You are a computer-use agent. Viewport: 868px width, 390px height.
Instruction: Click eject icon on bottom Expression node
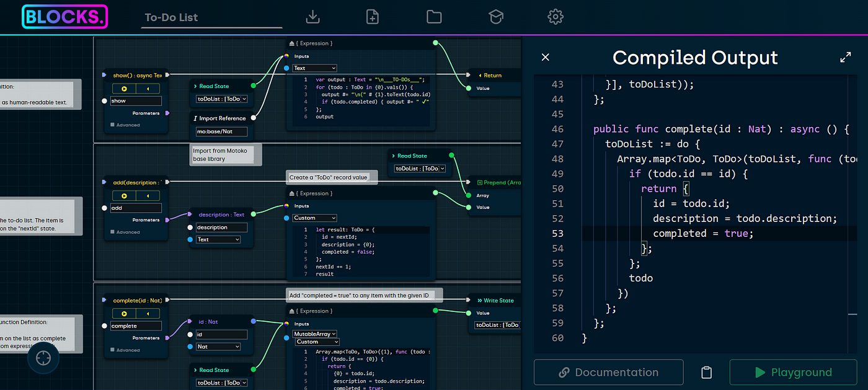[292, 311]
